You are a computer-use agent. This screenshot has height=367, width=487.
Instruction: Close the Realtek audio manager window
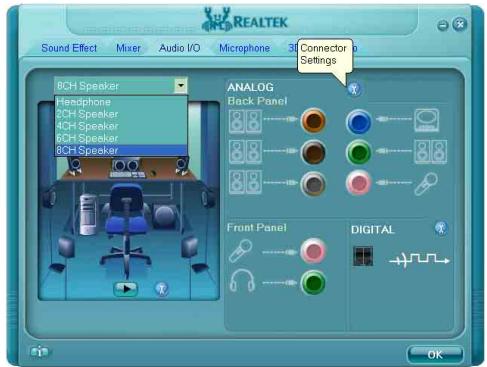(x=460, y=24)
